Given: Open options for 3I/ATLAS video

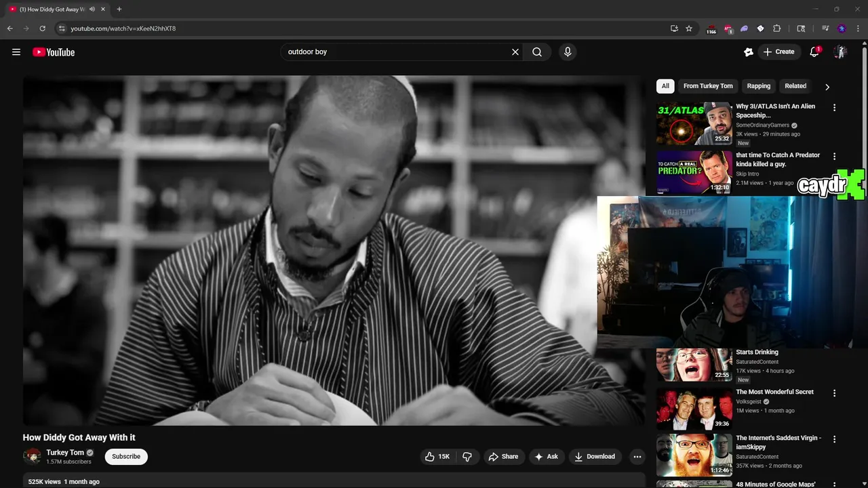Looking at the screenshot, I should (834, 108).
